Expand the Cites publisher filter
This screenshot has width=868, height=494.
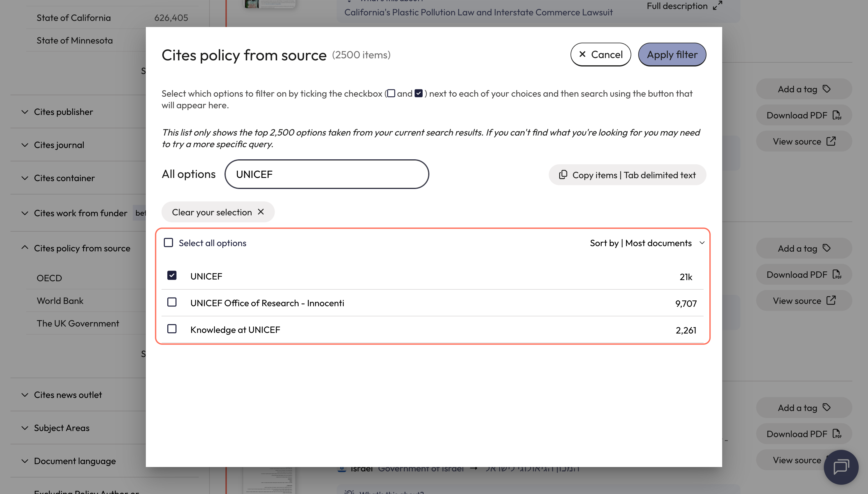pyautogui.click(x=25, y=112)
